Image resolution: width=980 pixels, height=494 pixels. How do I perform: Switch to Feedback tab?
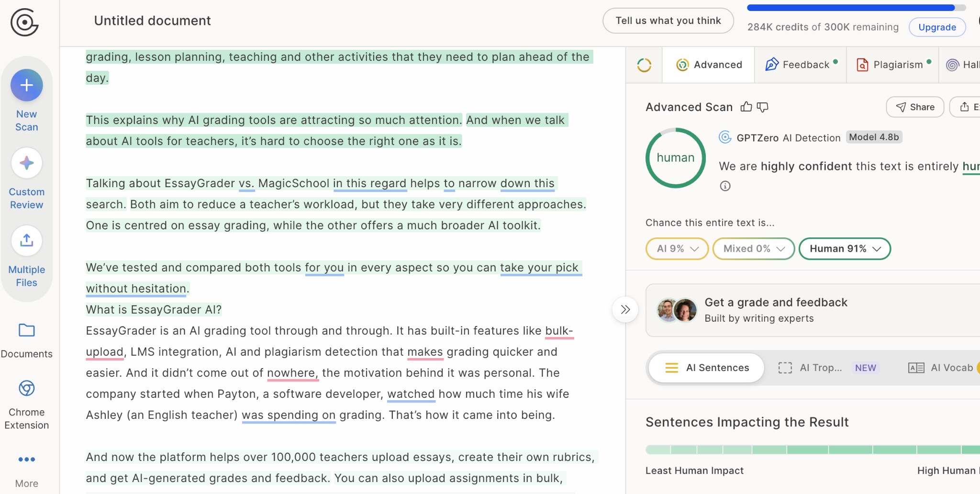tap(801, 65)
